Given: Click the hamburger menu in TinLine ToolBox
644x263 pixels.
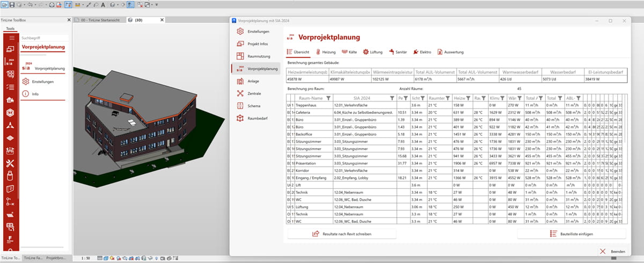Looking at the screenshot, I should click(x=11, y=38).
